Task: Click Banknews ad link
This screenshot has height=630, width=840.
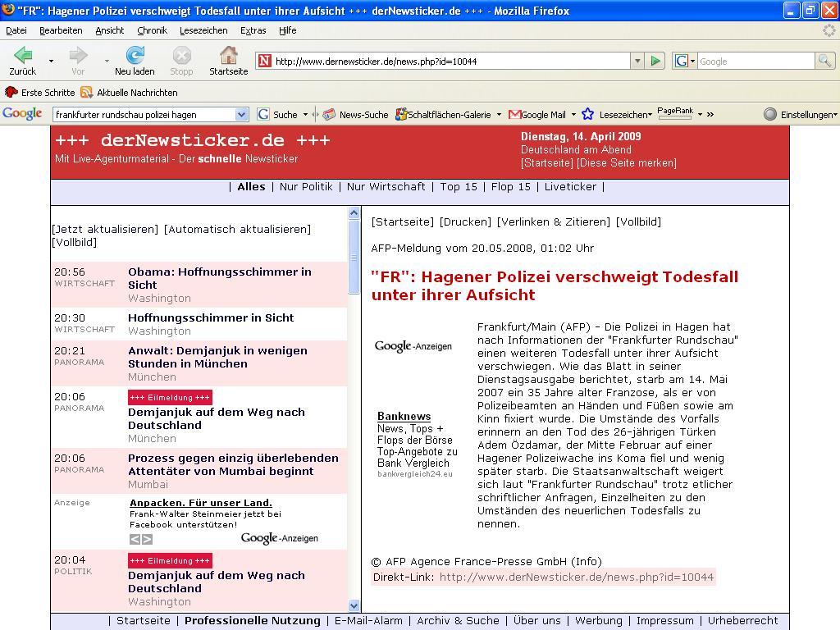Action: (404, 416)
